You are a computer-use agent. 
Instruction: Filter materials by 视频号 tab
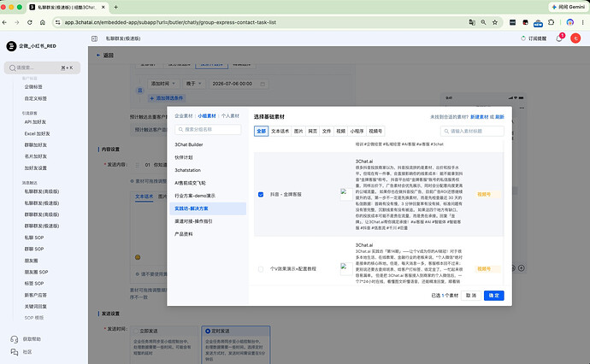click(x=375, y=132)
